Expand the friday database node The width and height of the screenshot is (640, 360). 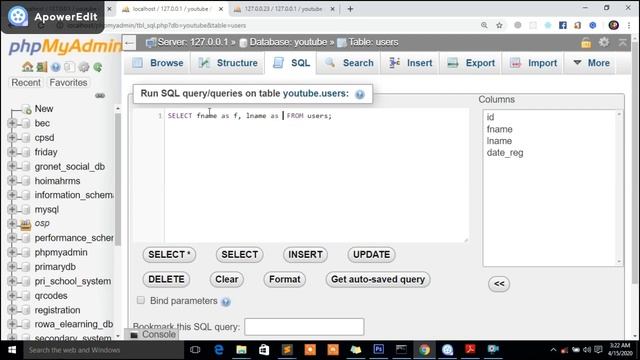12,152
